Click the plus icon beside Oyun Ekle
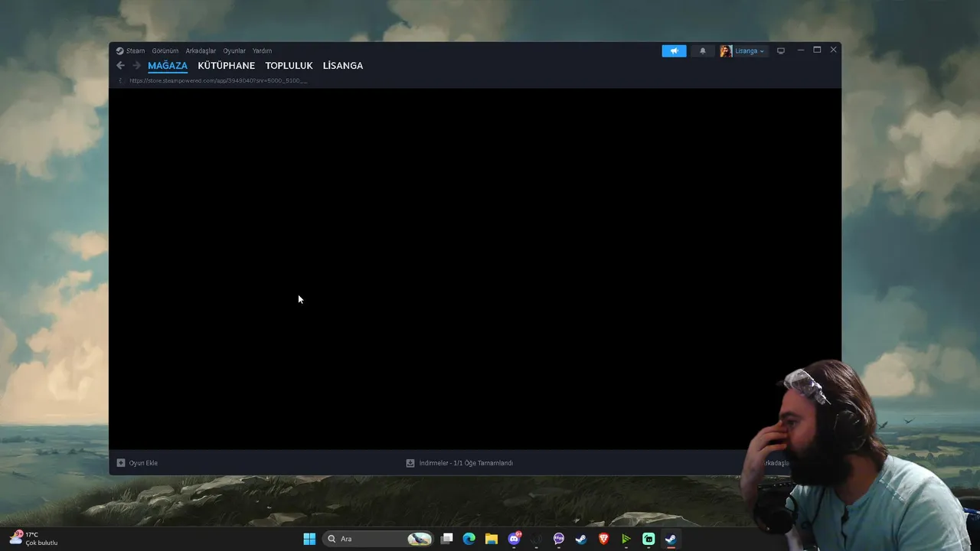Viewport: 980px width, 551px height. click(121, 463)
